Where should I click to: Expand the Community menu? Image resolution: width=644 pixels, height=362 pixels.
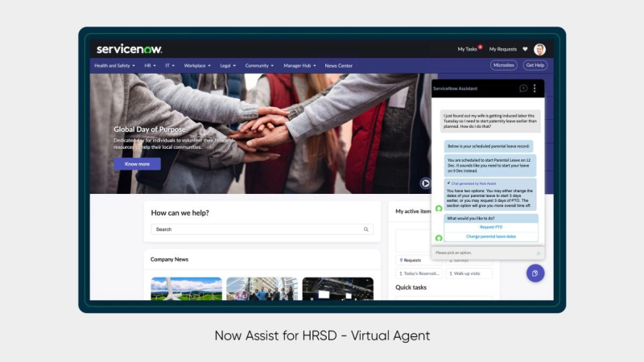(259, 66)
